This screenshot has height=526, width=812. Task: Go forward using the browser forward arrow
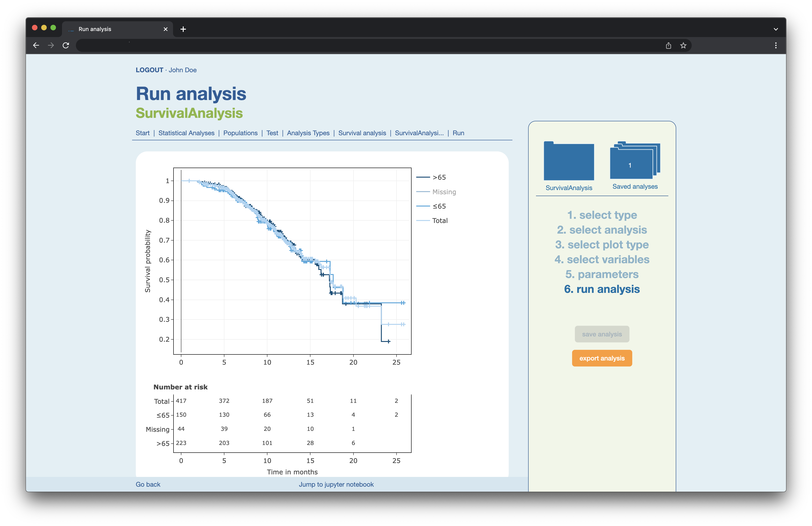point(51,45)
